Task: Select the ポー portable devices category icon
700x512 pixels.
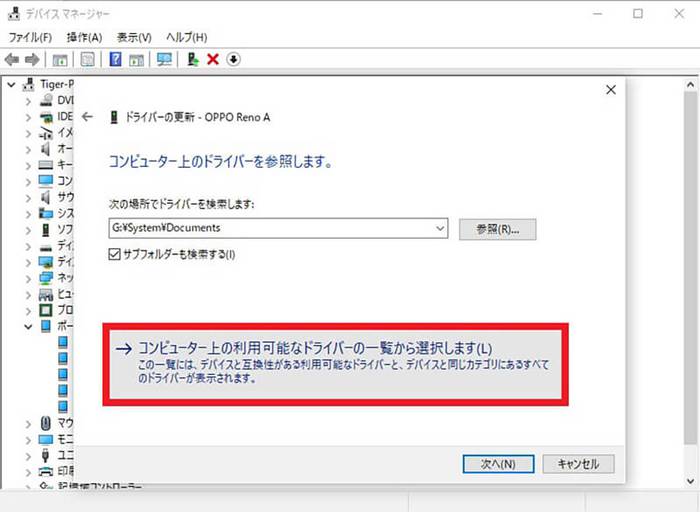Action: [x=46, y=326]
